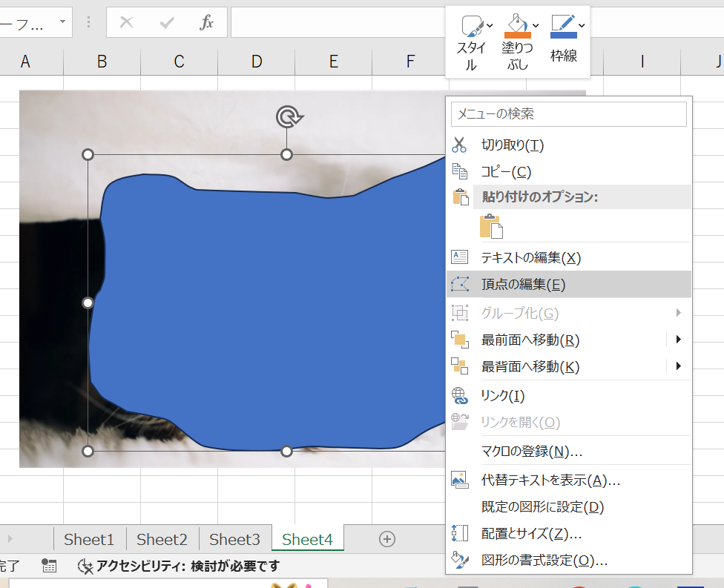Select Edit Text (テキストの編集)
Image resolution: width=724 pixels, height=588 pixels.
point(568,257)
